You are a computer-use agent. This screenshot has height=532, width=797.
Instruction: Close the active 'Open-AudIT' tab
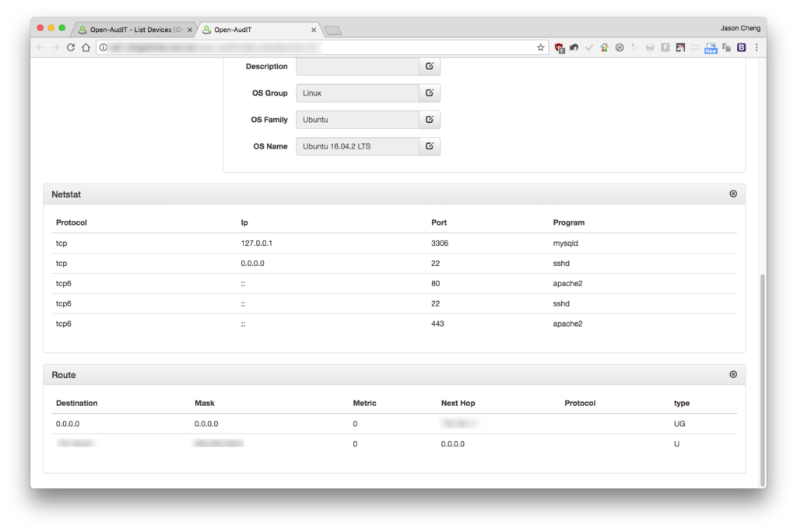(314, 30)
